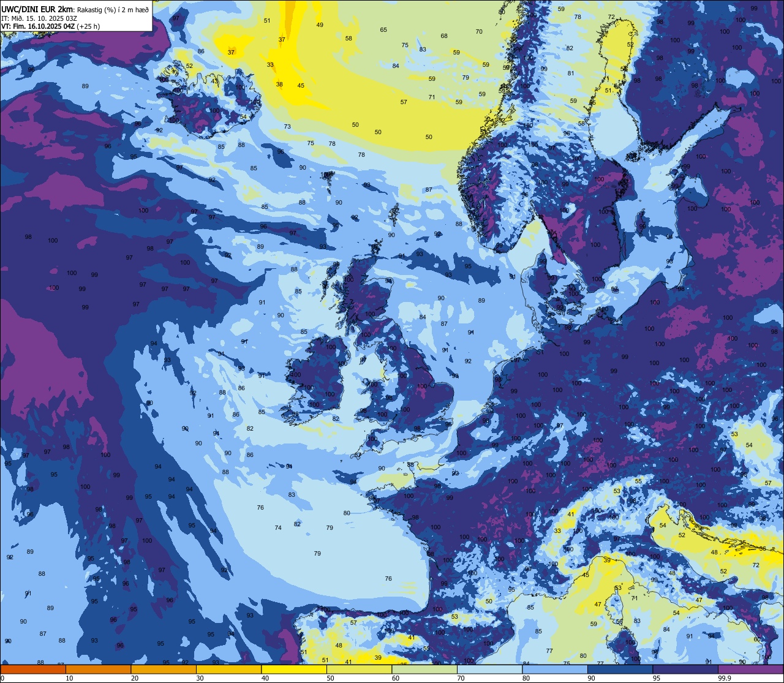Click the medium blue 80–90 legend swatch
This screenshot has height=683, width=784.
pyautogui.click(x=555, y=670)
